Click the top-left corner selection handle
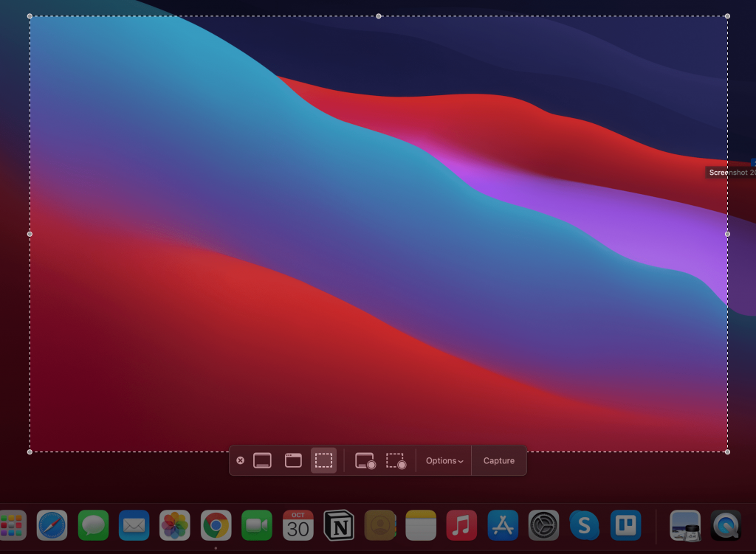 click(30, 16)
